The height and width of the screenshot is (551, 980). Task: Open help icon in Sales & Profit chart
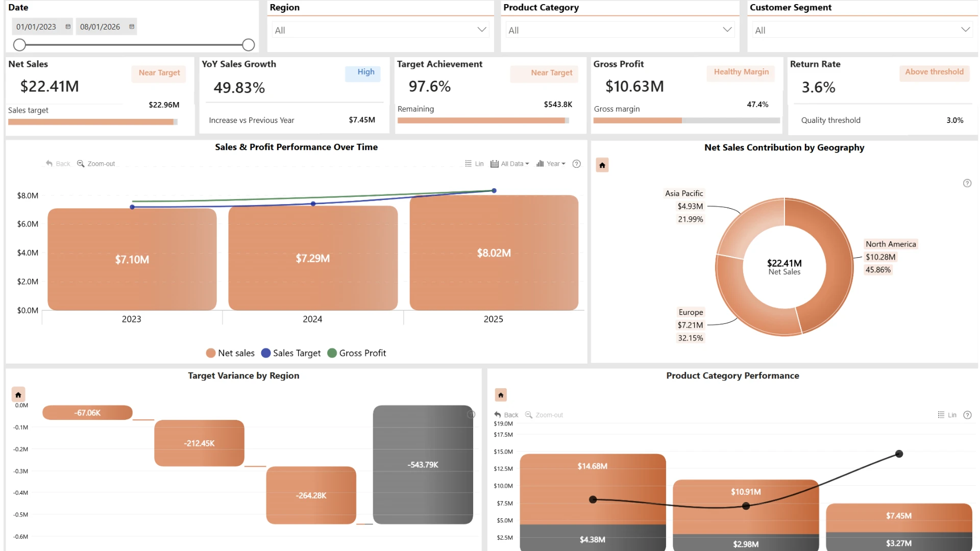tap(577, 164)
